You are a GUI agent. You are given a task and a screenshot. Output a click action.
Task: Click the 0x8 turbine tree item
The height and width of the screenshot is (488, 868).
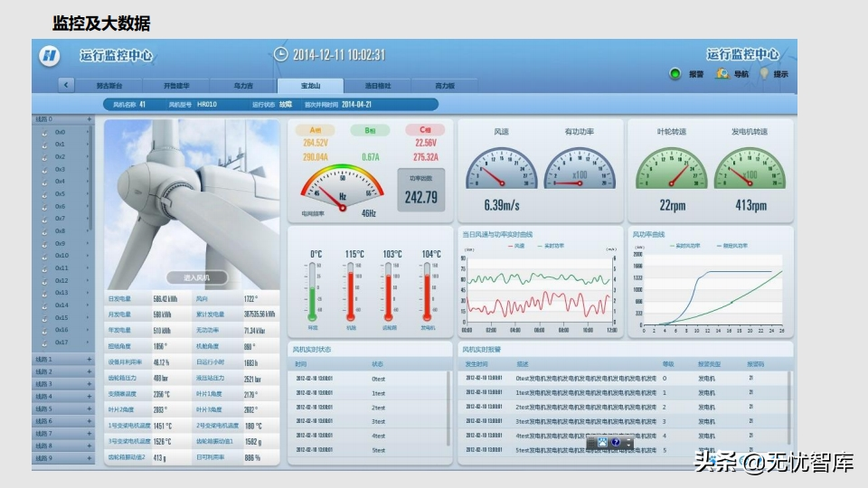tap(60, 231)
